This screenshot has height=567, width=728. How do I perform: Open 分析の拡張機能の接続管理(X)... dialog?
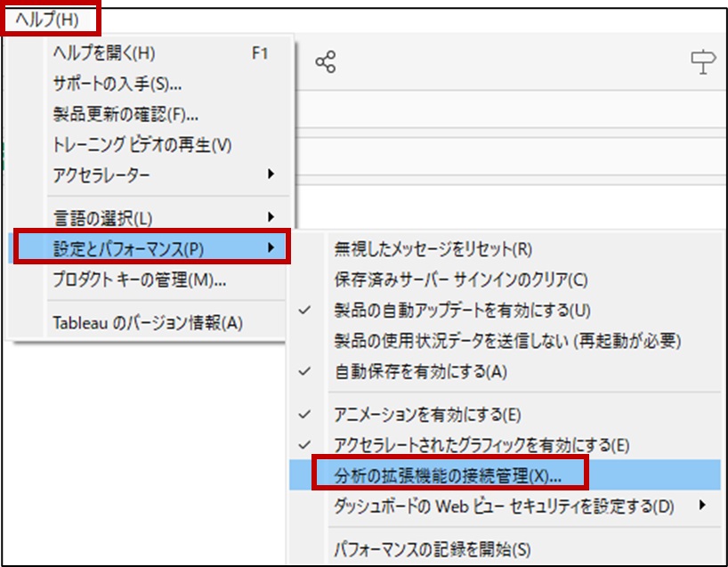coord(448,475)
